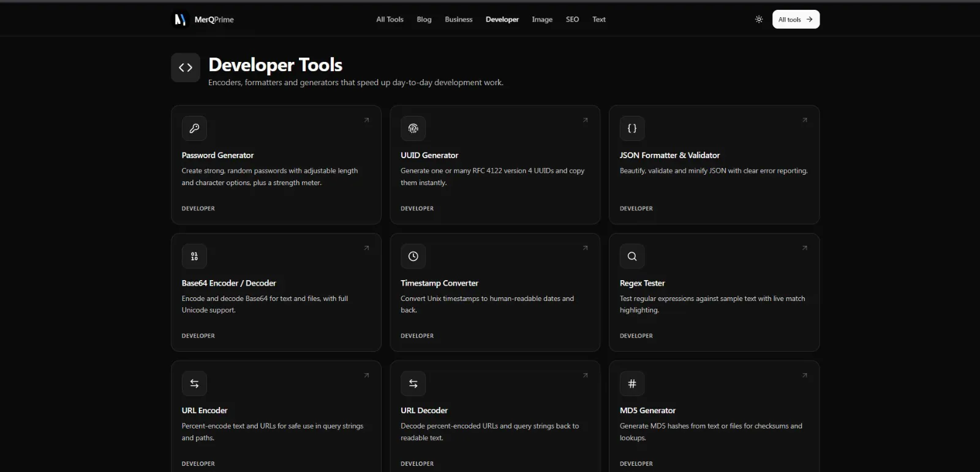Click the white All tools button
Image resolution: width=980 pixels, height=472 pixels.
point(796,20)
